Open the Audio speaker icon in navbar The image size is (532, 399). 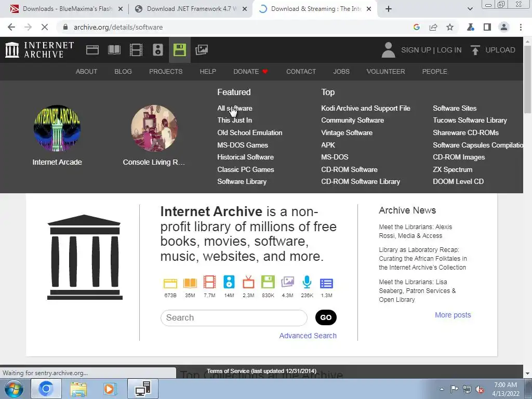[x=158, y=50]
